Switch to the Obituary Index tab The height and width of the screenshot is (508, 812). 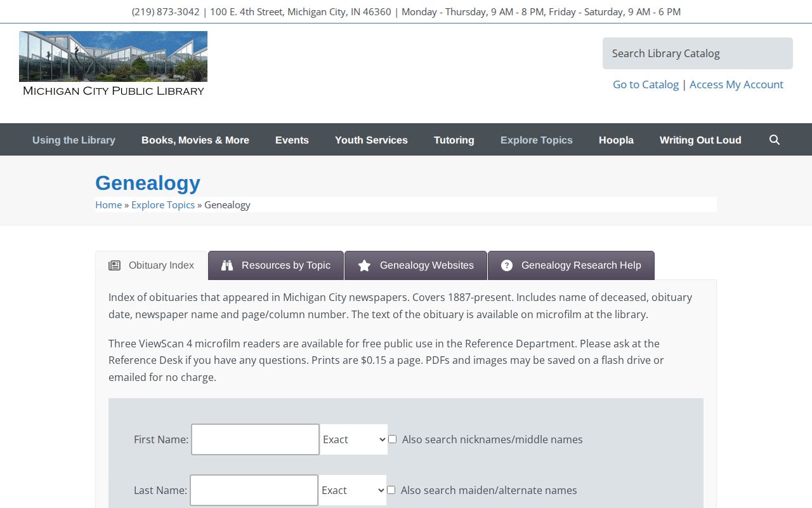coord(152,265)
